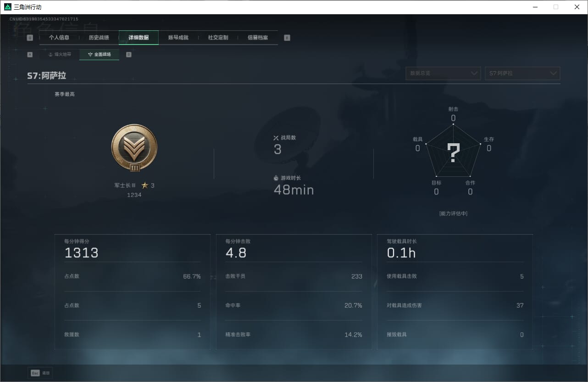Click the question mark in the radar chart
Viewport: 588px width, 382px height.
point(453,153)
